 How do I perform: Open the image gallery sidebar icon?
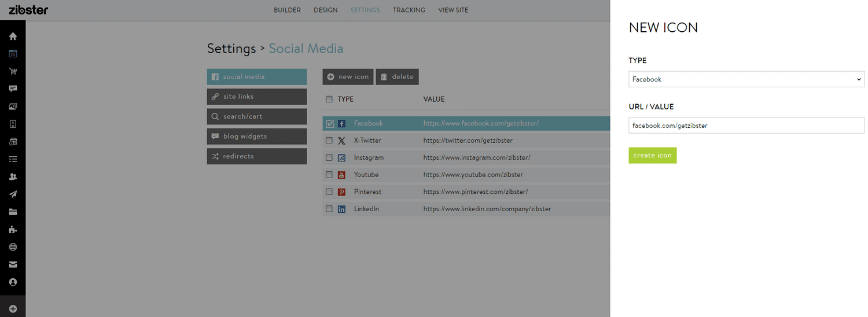(13, 106)
